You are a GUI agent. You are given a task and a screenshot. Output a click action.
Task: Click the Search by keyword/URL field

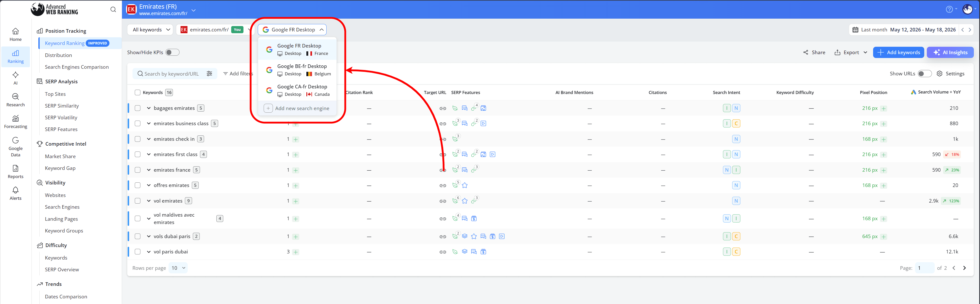pyautogui.click(x=171, y=74)
